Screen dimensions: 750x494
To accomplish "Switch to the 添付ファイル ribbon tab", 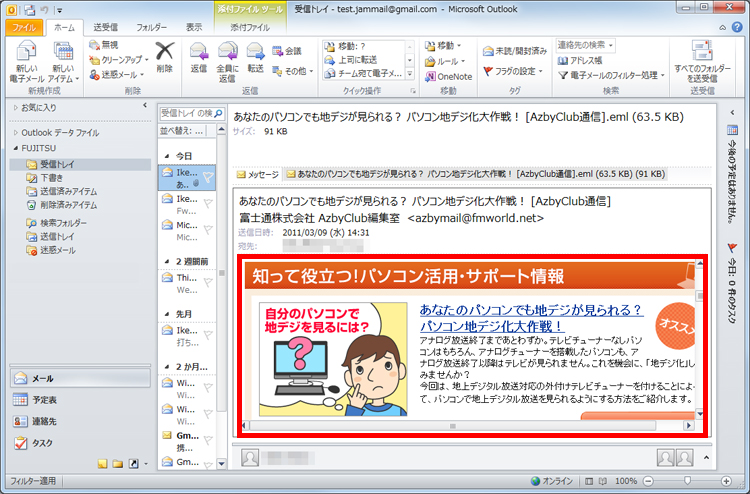I will [250, 27].
